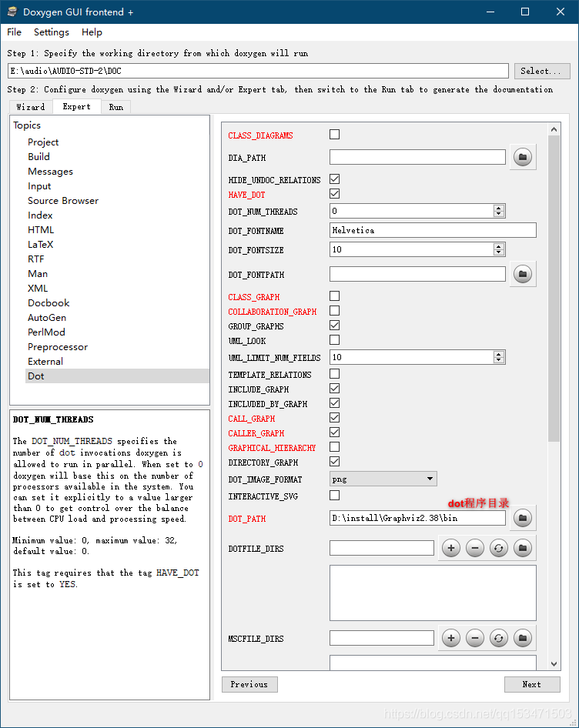
Task: Browse folder for DIA_PATH
Action: [x=523, y=157]
